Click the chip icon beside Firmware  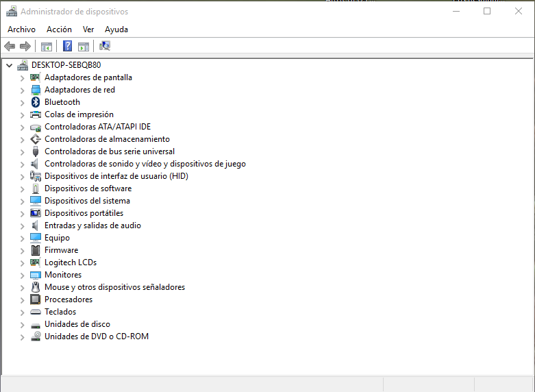point(36,250)
